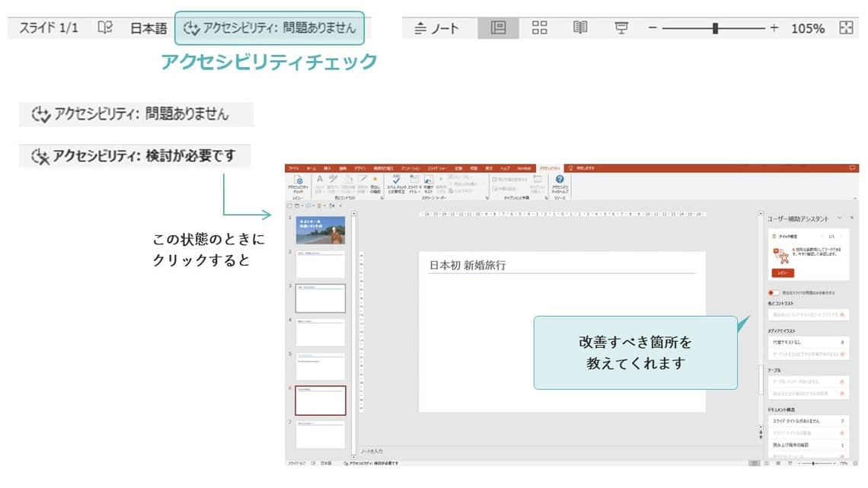The height and width of the screenshot is (488, 868).
Task: Start slideshow from the status bar icon
Action: [x=622, y=27]
